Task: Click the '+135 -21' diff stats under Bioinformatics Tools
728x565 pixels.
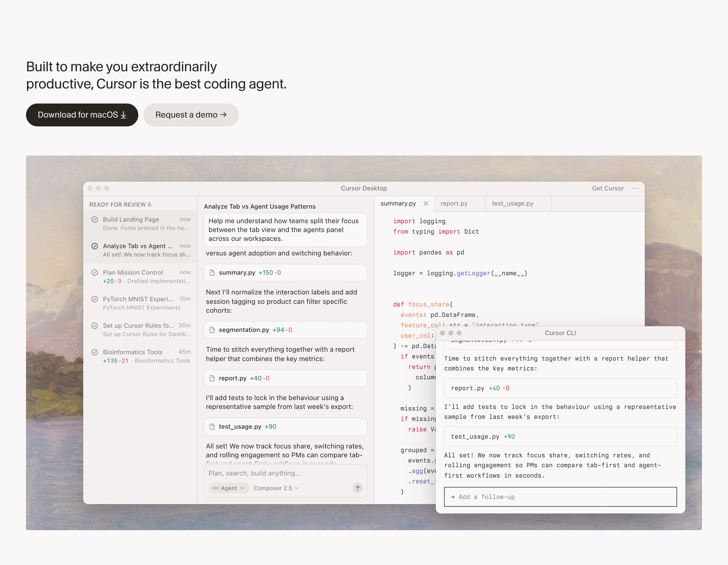Action: pyautogui.click(x=116, y=361)
